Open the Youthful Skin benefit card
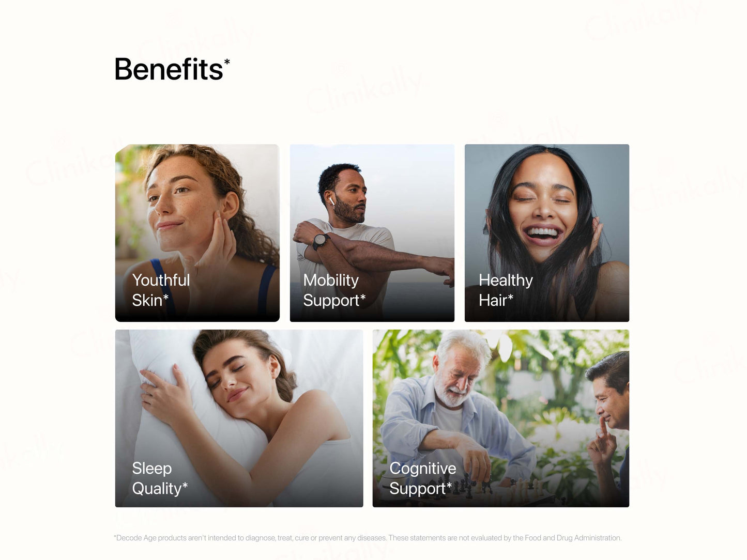Image resolution: width=747 pixels, height=560 pixels. tap(197, 233)
